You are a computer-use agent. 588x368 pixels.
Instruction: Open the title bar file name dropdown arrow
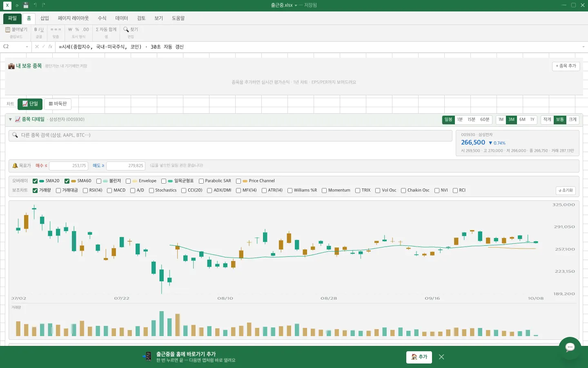[x=296, y=5]
